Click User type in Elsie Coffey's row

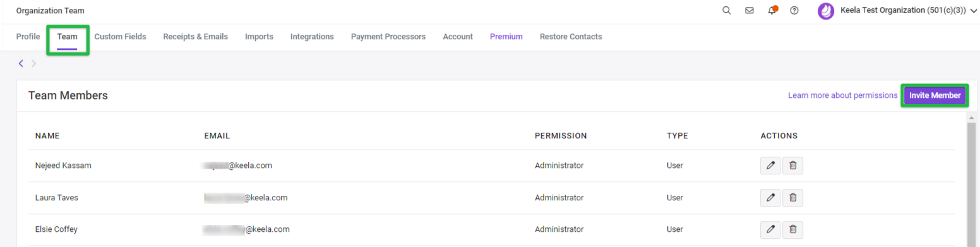tap(675, 229)
